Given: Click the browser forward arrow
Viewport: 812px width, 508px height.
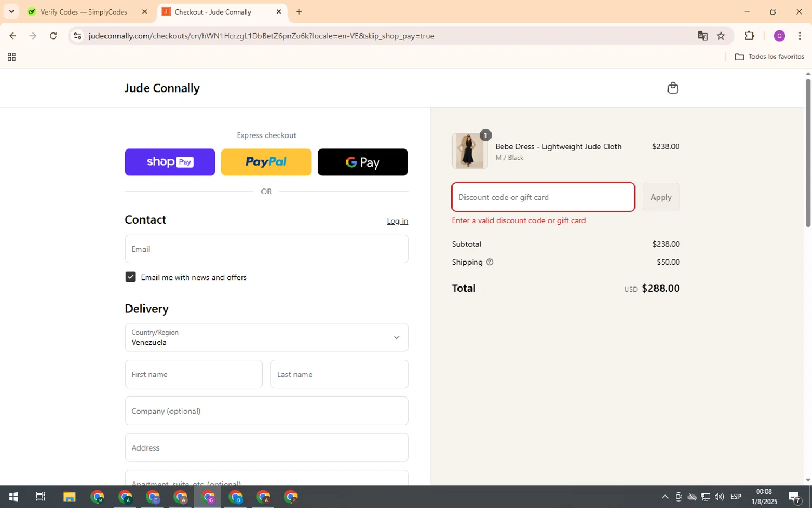Looking at the screenshot, I should [x=33, y=36].
